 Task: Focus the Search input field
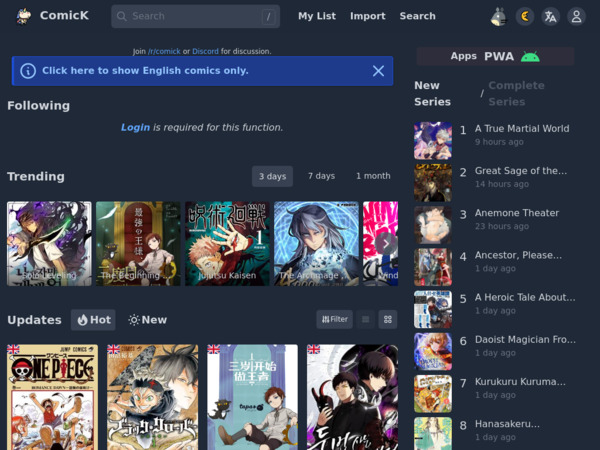tap(196, 16)
